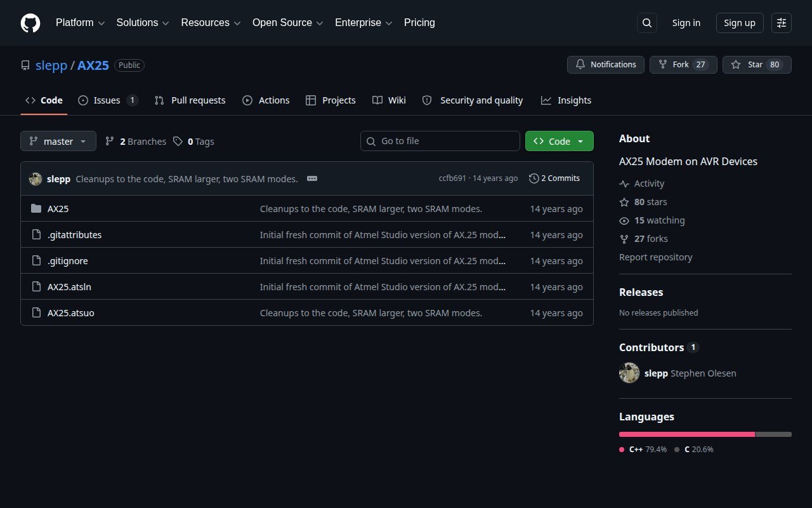View 2 Branches
Image resolution: width=812 pixels, height=508 pixels.
[136, 141]
